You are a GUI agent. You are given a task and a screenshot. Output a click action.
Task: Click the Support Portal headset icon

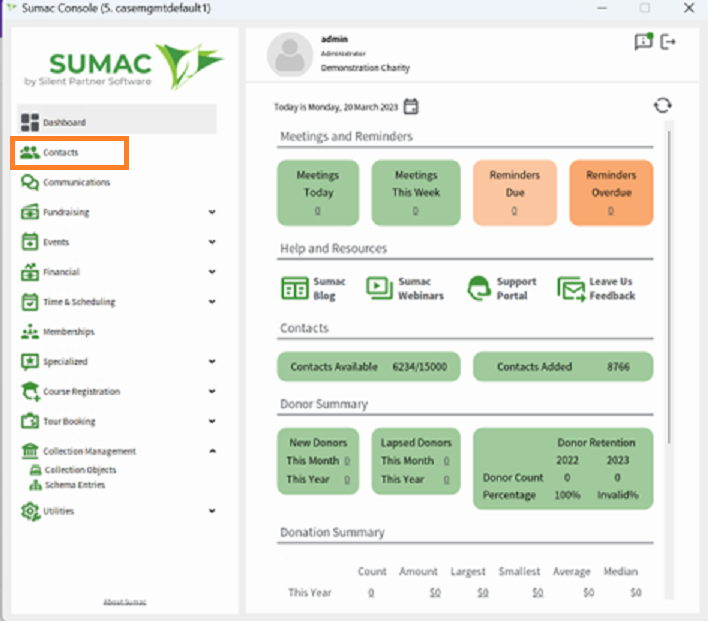pos(479,288)
